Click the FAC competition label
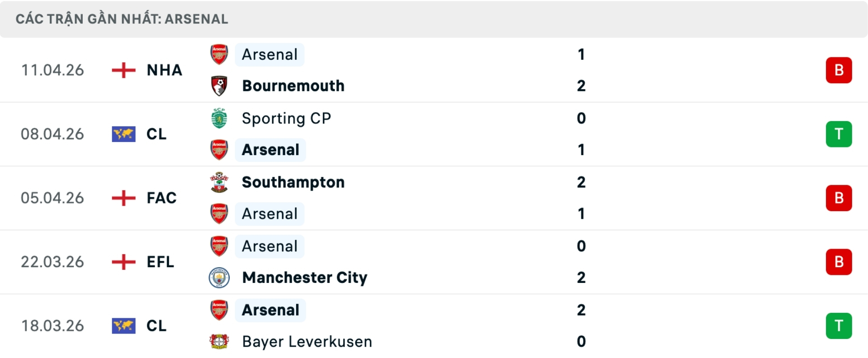Screen dimensions: 868x358 [161, 198]
